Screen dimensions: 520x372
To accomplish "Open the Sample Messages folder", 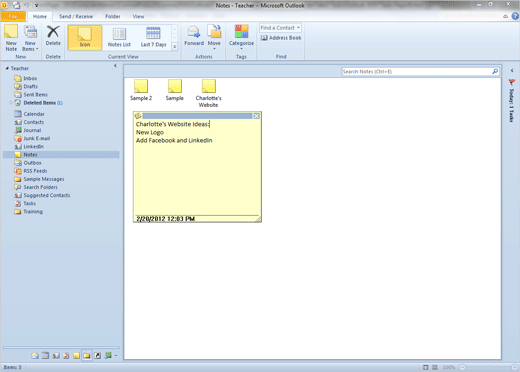I will click(x=44, y=179).
